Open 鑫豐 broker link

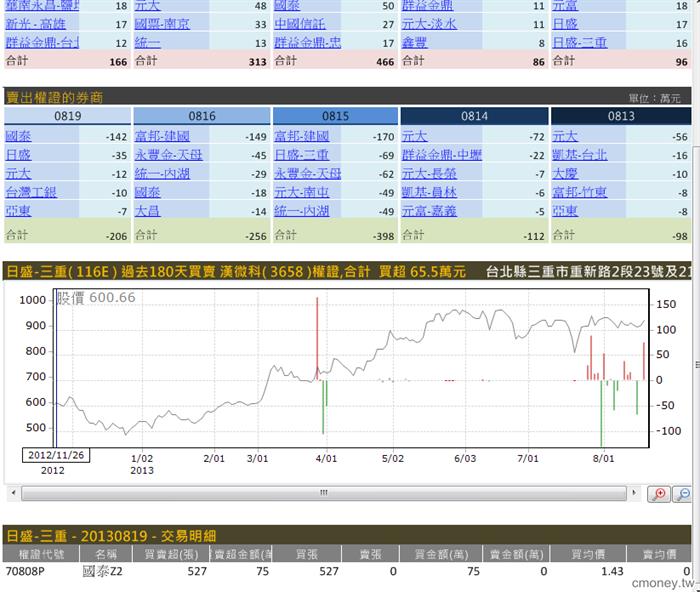coord(414,43)
